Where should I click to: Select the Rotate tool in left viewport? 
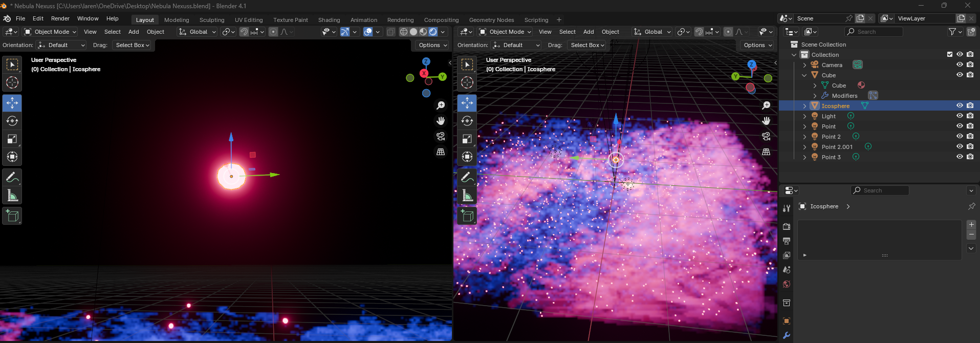12,121
